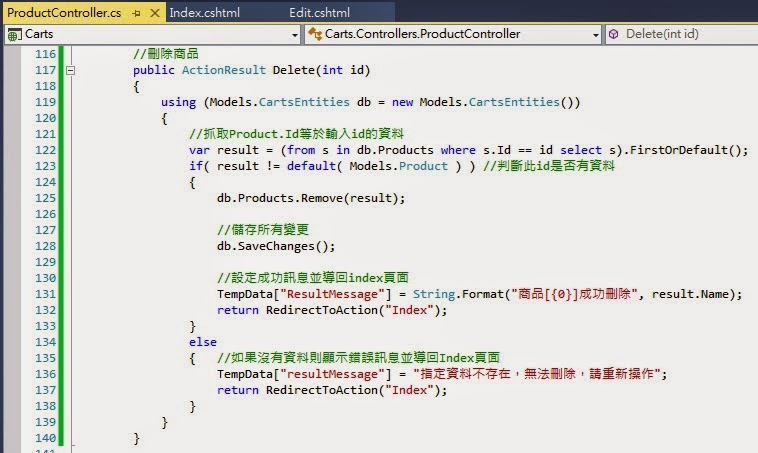Open the Delete(int id) member dropdown
This screenshot has width=758, height=453.
click(x=682, y=34)
